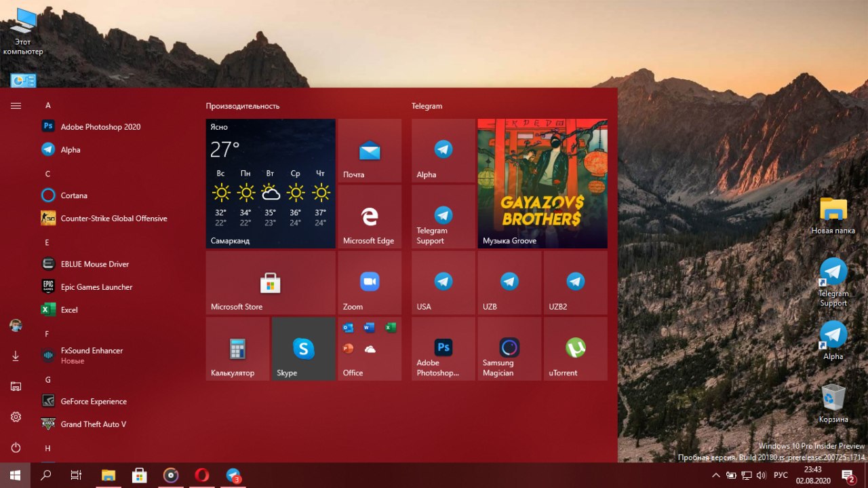Jump to letter E header in app list
The image size is (868, 488).
(x=47, y=242)
